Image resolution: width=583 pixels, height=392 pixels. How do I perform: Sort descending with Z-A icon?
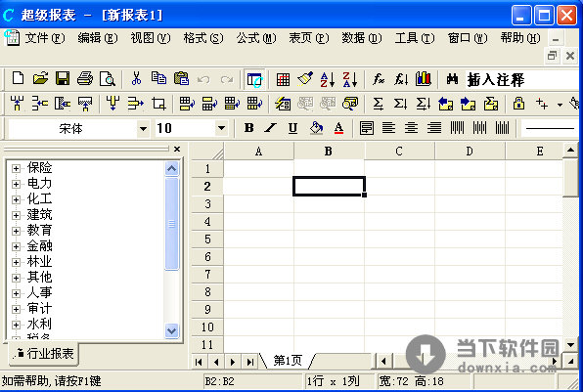pyautogui.click(x=350, y=79)
